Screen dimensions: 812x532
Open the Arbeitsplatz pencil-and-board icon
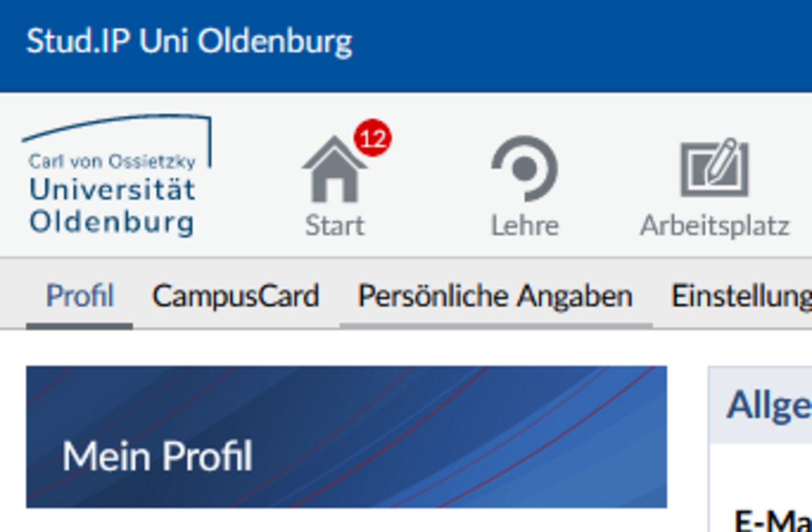[x=714, y=167]
